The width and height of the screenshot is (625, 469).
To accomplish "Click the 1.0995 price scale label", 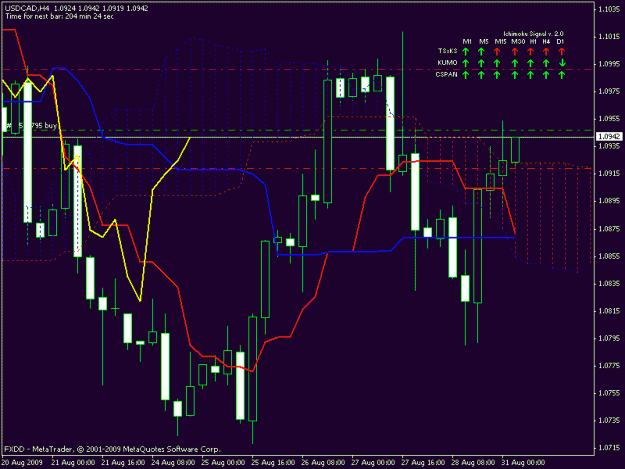I will [609, 64].
